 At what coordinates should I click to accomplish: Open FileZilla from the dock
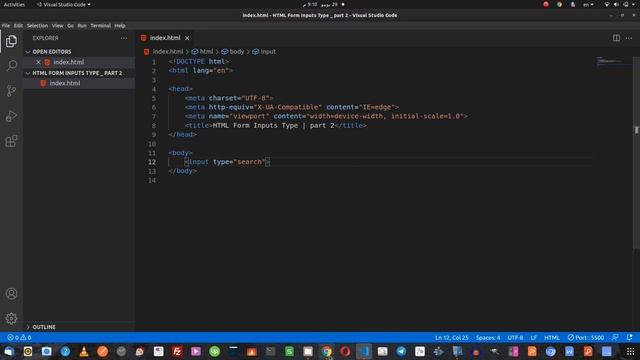coord(177,351)
